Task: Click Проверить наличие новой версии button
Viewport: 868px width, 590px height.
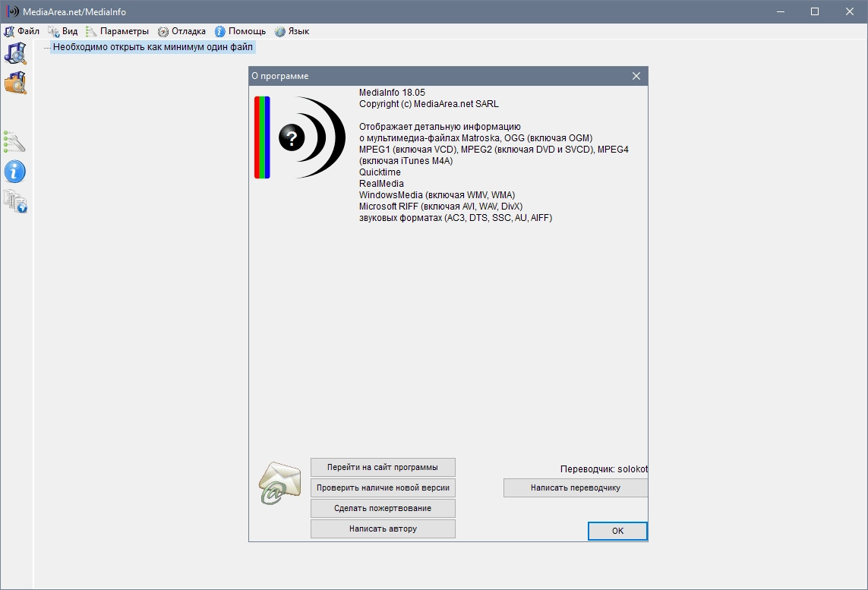Action: tap(383, 487)
